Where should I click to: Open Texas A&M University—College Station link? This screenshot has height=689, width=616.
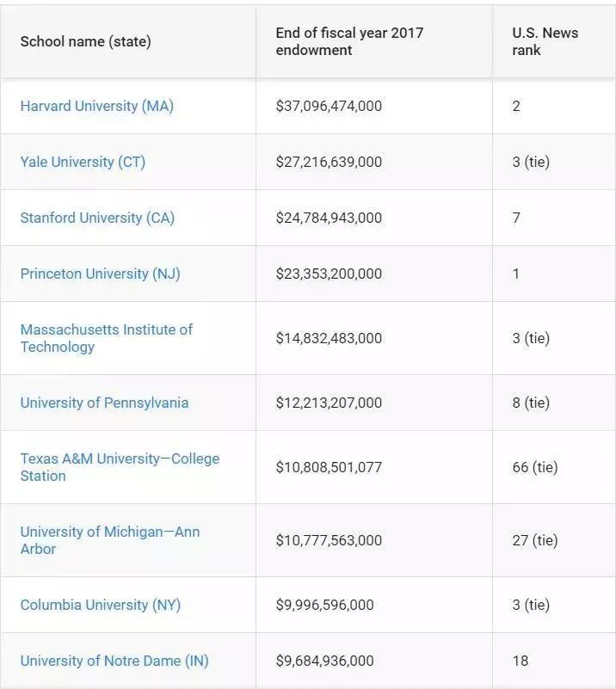coord(120,467)
